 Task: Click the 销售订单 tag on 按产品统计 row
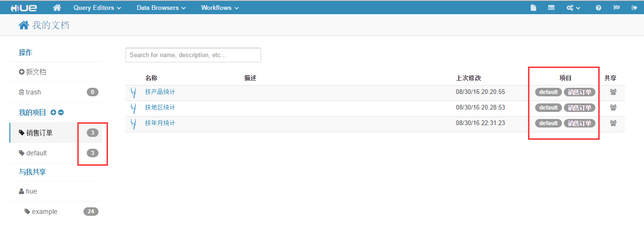coord(579,92)
